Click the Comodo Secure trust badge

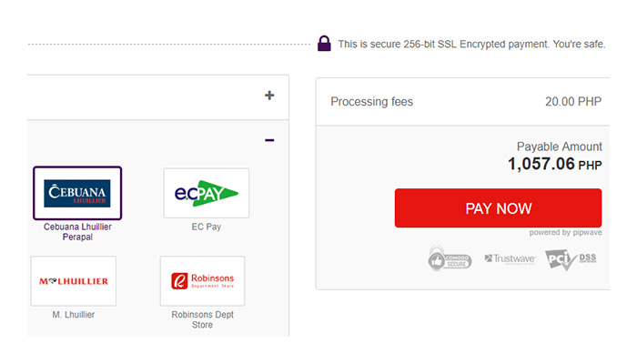click(450, 259)
